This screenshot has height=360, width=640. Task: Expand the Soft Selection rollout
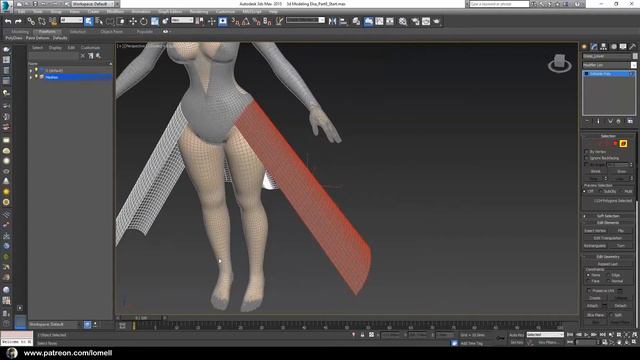[x=608, y=216]
